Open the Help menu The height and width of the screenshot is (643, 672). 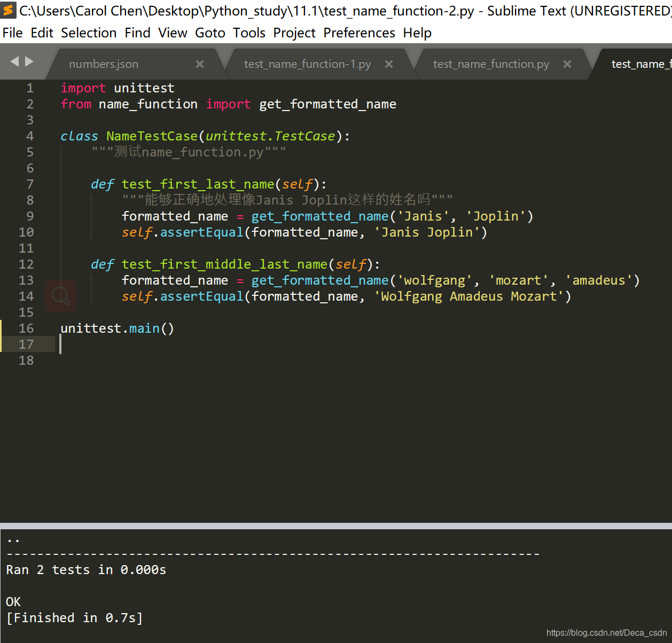[x=417, y=33]
